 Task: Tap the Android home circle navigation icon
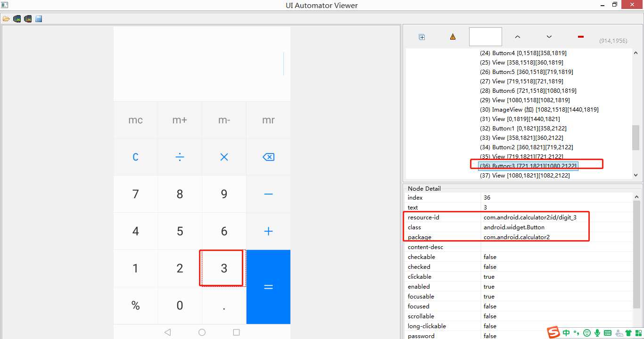click(202, 332)
